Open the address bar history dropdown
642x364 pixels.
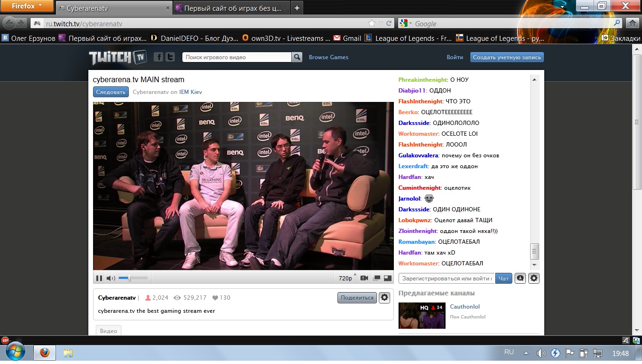[380, 23]
